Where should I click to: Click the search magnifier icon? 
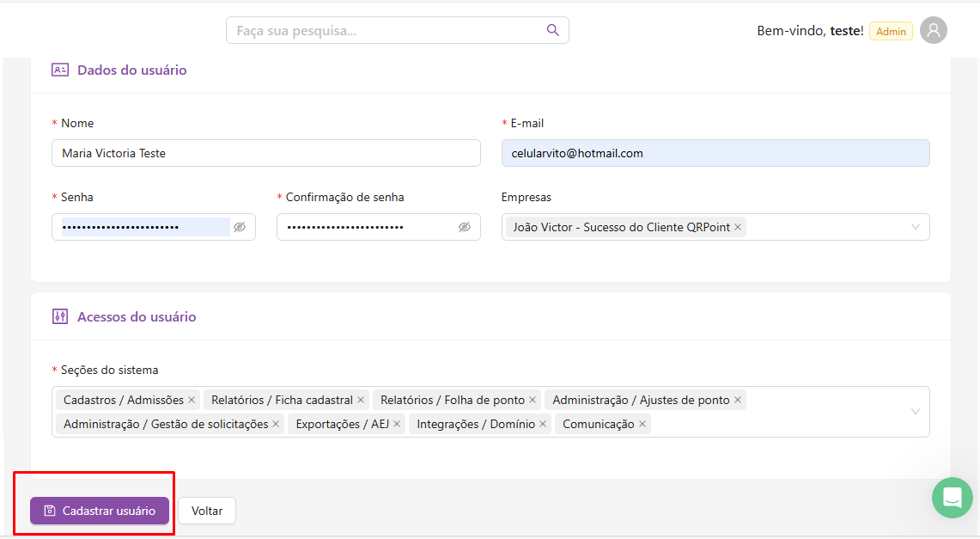[x=553, y=30]
